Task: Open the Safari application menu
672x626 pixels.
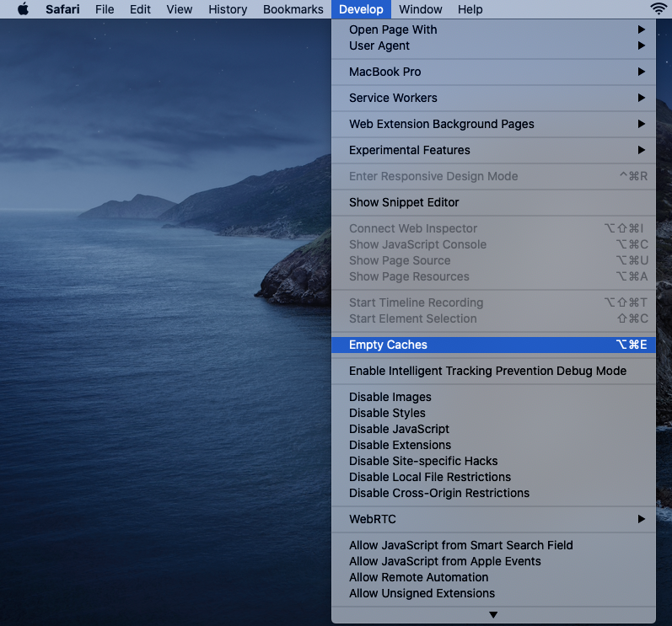Action: tap(62, 9)
